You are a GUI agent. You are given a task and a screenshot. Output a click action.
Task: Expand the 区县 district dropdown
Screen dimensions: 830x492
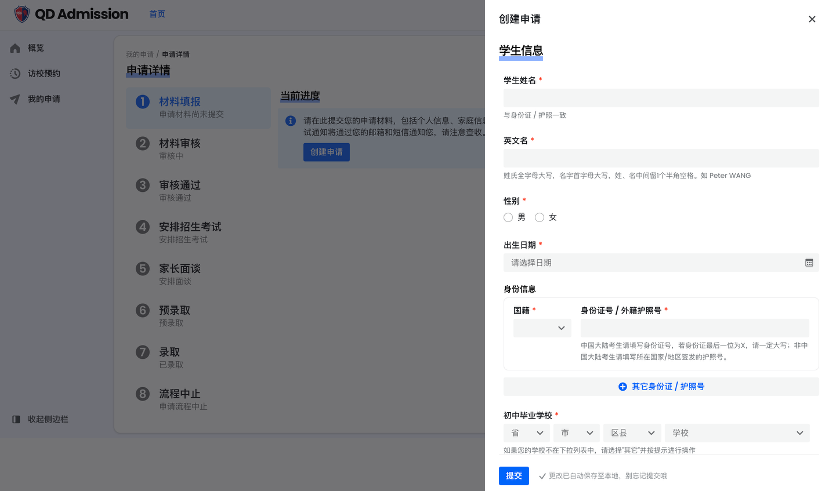[630, 433]
